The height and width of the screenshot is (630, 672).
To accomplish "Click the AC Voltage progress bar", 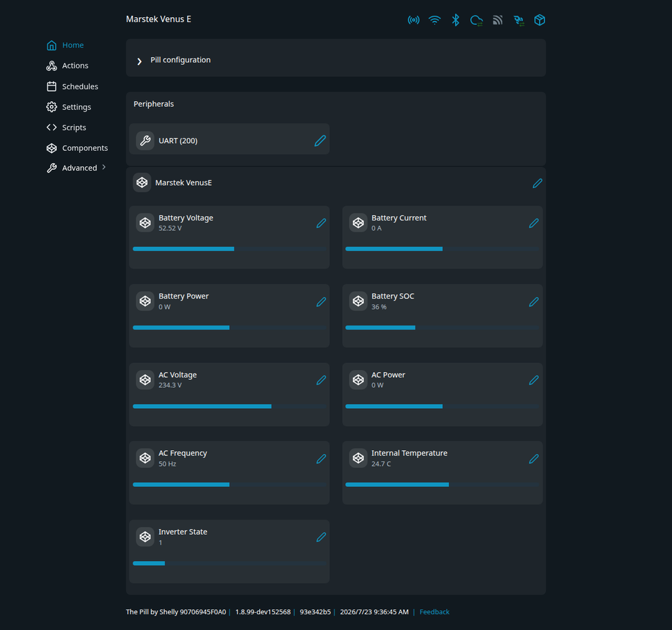I will click(229, 406).
